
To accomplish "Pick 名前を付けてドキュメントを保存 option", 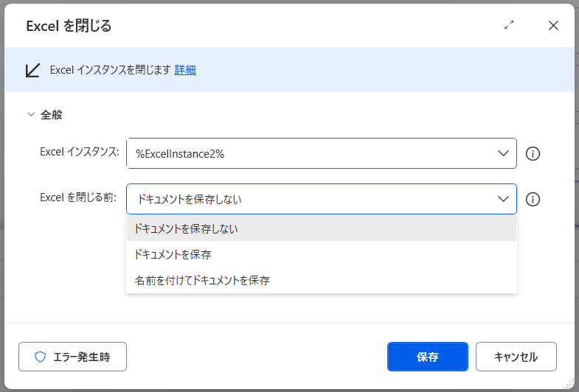I will pos(202,280).
